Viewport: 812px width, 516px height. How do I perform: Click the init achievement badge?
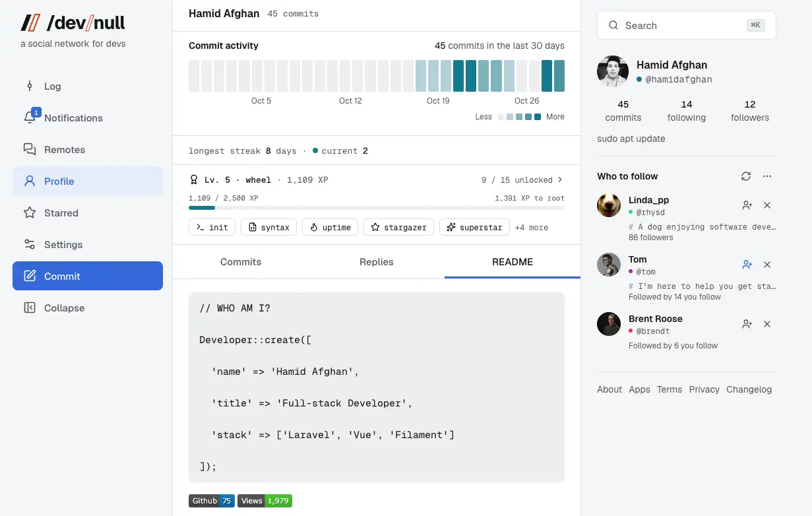click(212, 227)
